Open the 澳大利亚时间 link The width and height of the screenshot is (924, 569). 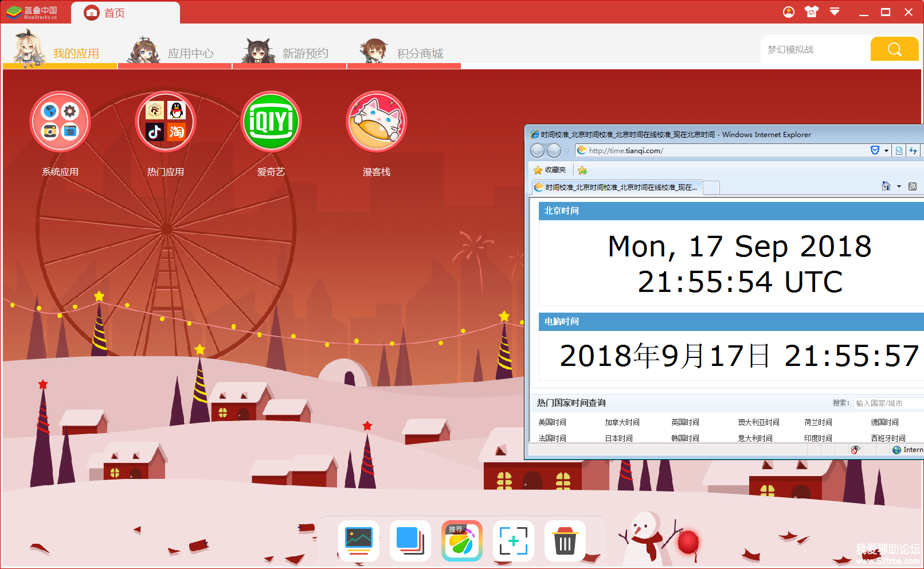tap(758, 422)
